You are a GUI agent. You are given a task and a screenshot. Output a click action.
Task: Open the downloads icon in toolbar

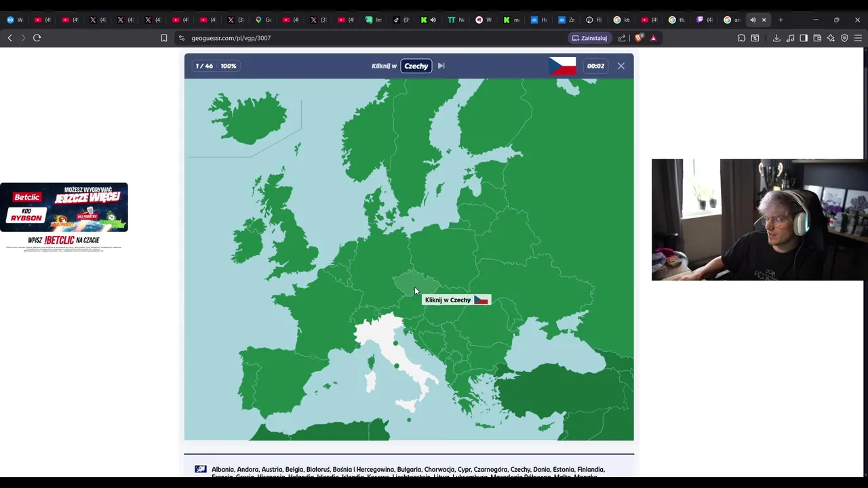pyautogui.click(x=776, y=38)
